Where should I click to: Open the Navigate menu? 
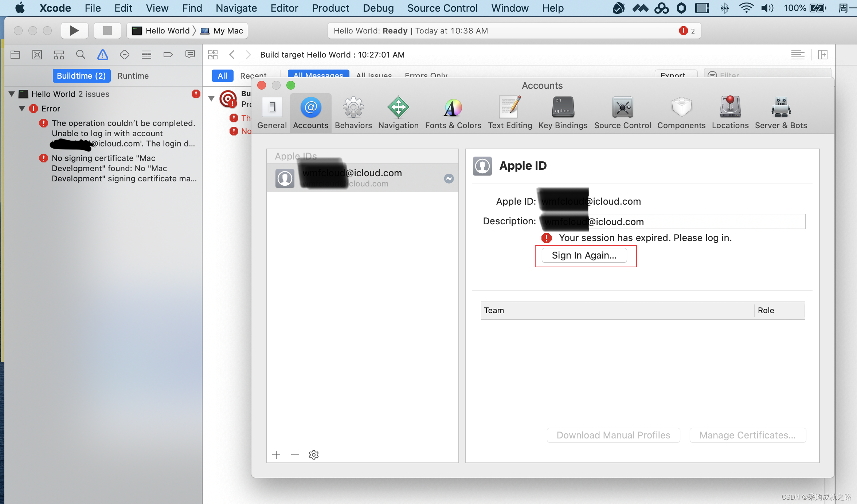click(x=236, y=8)
